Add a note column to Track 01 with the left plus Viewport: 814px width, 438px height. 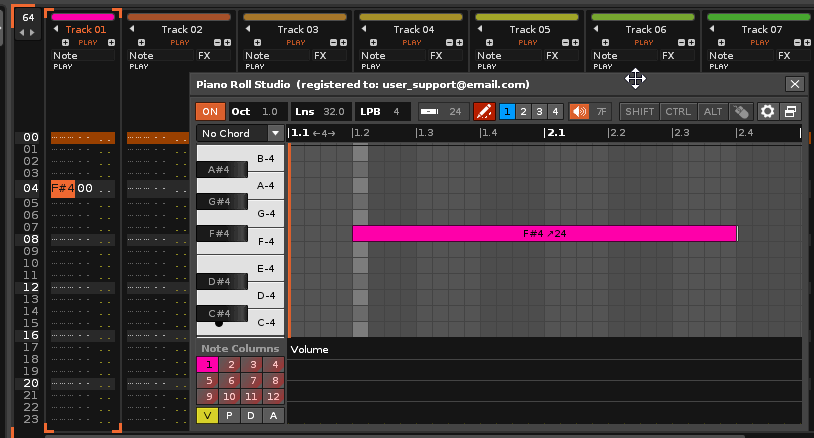(x=65, y=43)
